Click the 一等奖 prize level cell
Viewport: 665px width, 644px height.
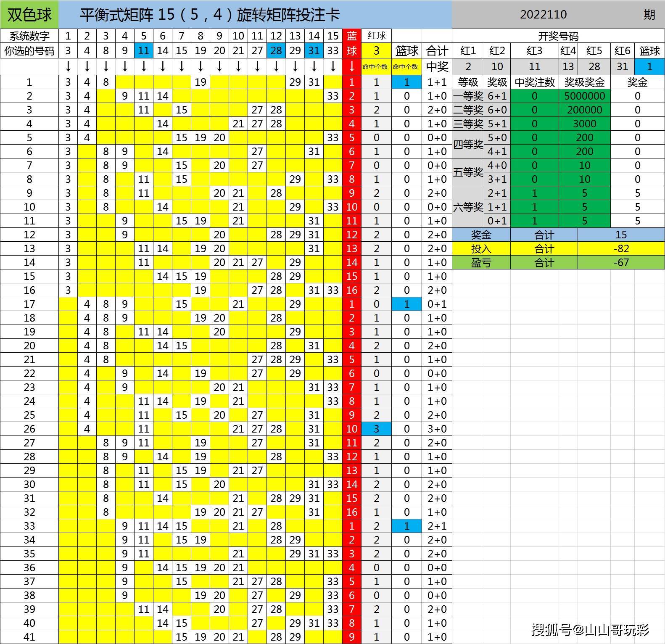pyautogui.click(x=468, y=96)
